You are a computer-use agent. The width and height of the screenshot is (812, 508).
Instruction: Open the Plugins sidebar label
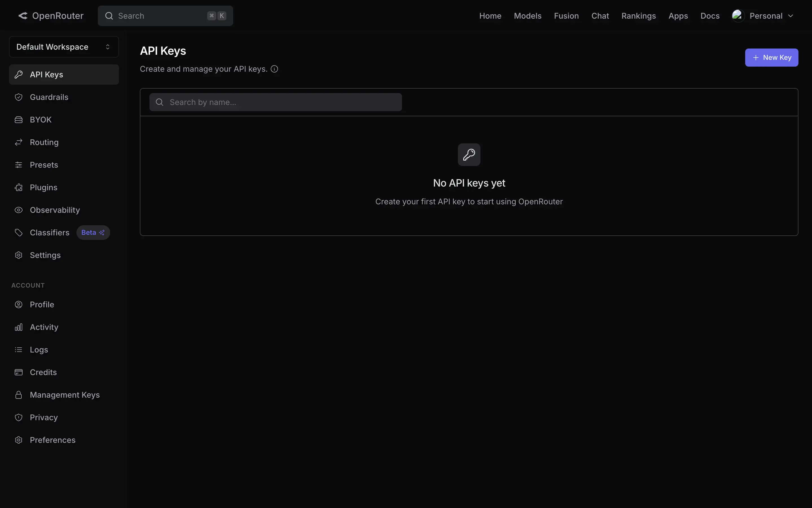pyautogui.click(x=44, y=187)
